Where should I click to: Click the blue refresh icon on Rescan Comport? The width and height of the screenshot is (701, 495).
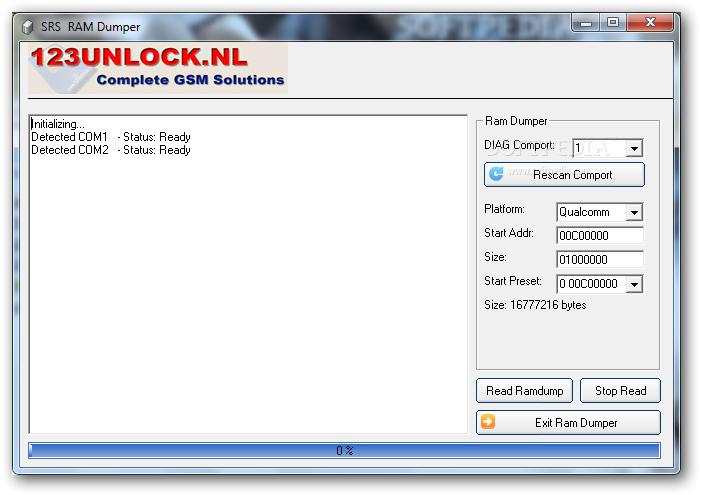[x=496, y=173]
